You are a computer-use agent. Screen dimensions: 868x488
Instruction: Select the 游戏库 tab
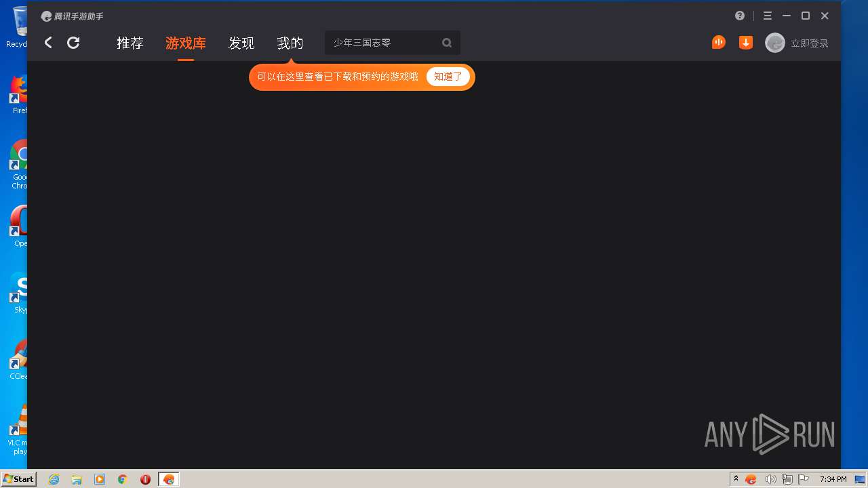click(186, 43)
